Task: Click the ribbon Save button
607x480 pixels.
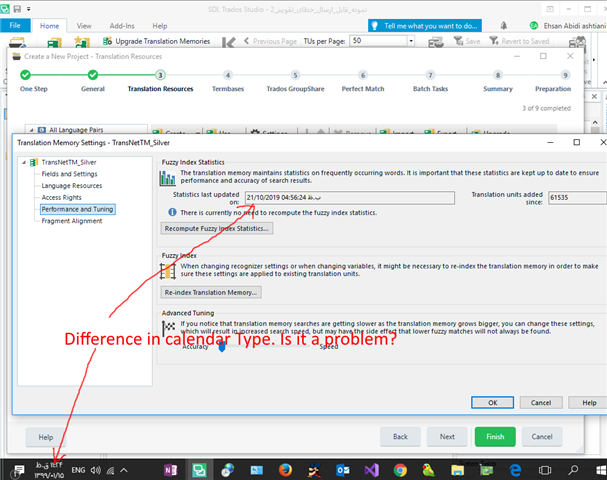Action: click(467, 41)
